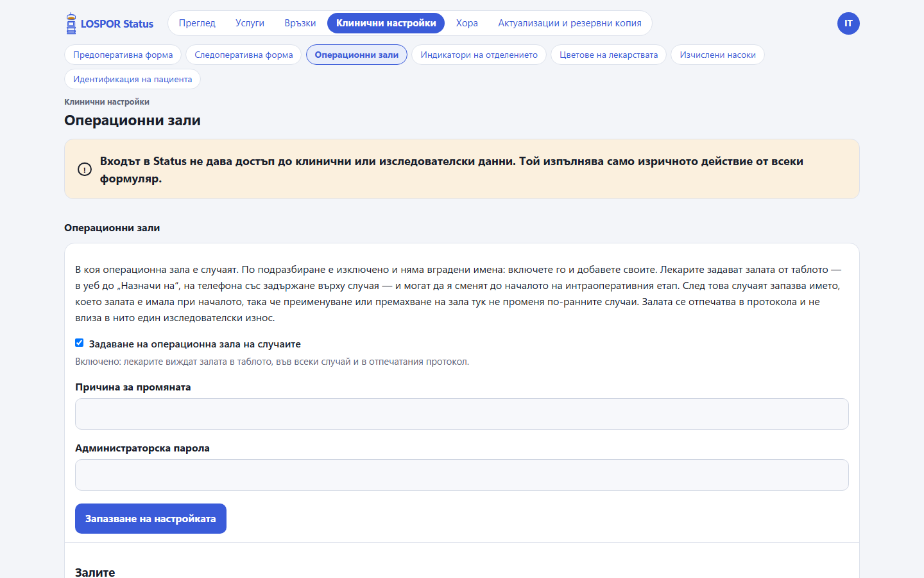The width and height of the screenshot is (924, 578).
Task: Click the LOSPOR Status logo icon
Action: coord(71,24)
